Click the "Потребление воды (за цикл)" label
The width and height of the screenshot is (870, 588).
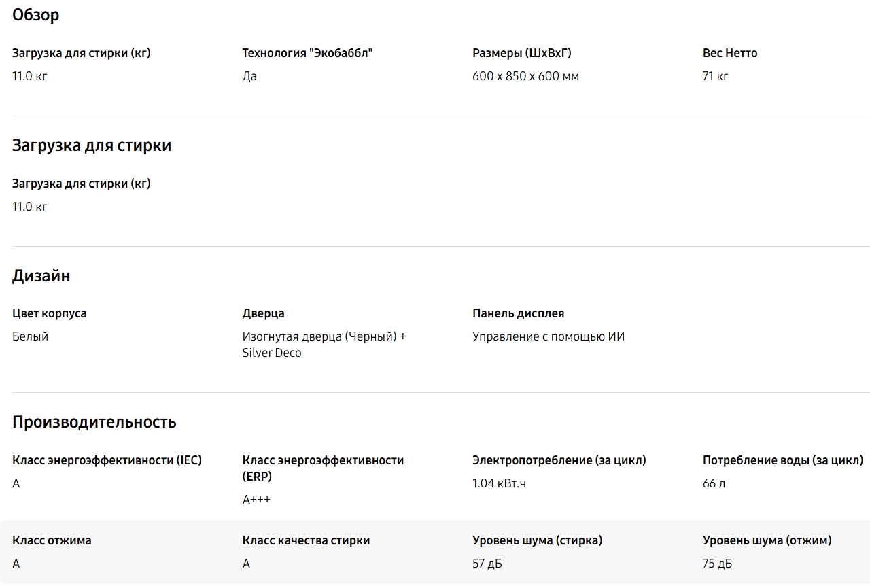(782, 460)
